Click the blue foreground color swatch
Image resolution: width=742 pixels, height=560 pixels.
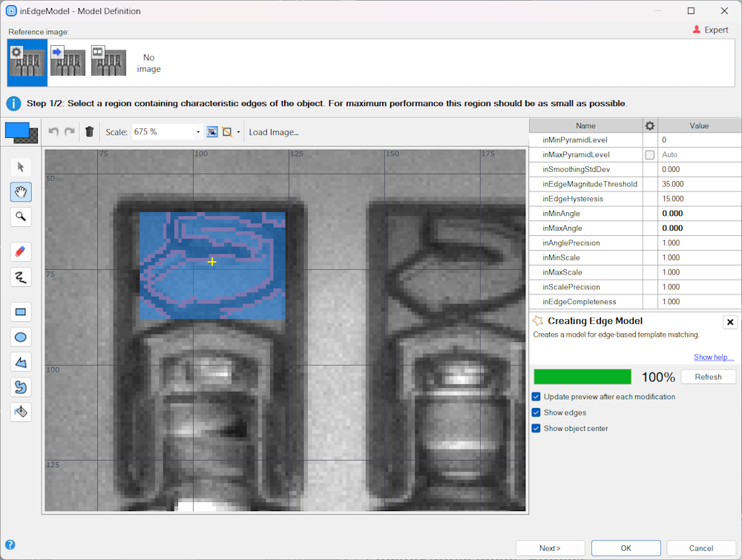coord(17,130)
